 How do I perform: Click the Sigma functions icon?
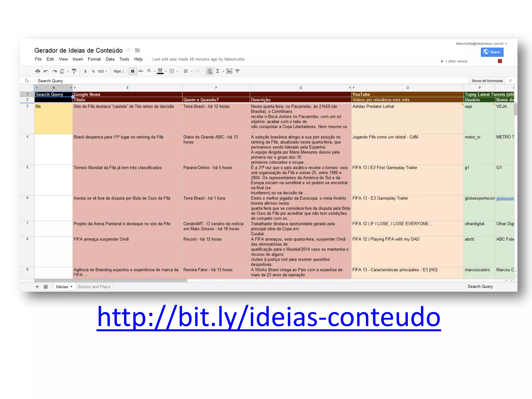[218, 71]
